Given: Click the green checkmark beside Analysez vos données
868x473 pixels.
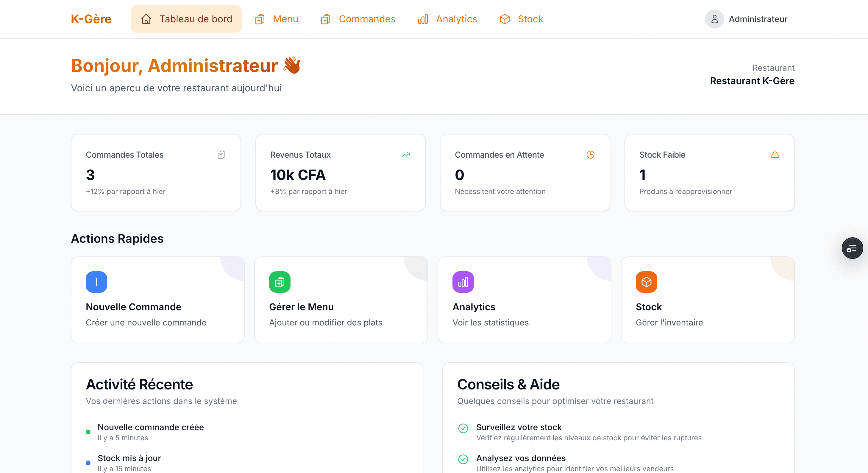Looking at the screenshot, I should tap(463, 459).
